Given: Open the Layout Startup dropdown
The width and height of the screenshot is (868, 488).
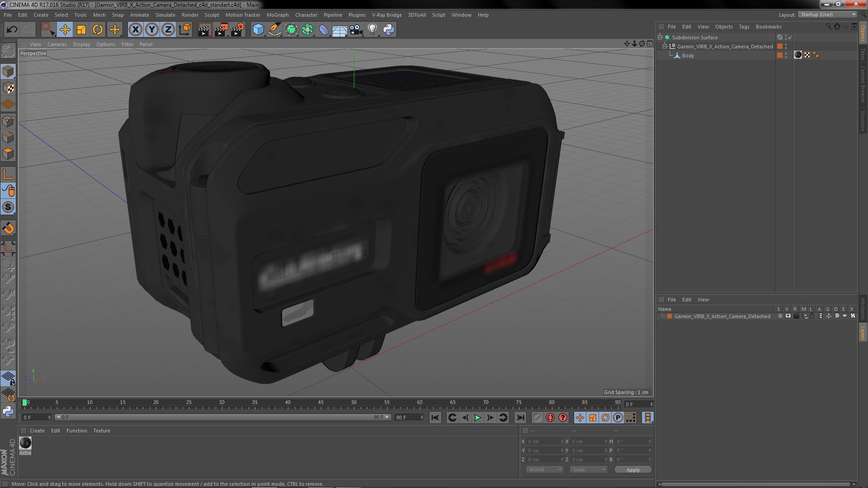Looking at the screenshot, I should coord(828,14).
